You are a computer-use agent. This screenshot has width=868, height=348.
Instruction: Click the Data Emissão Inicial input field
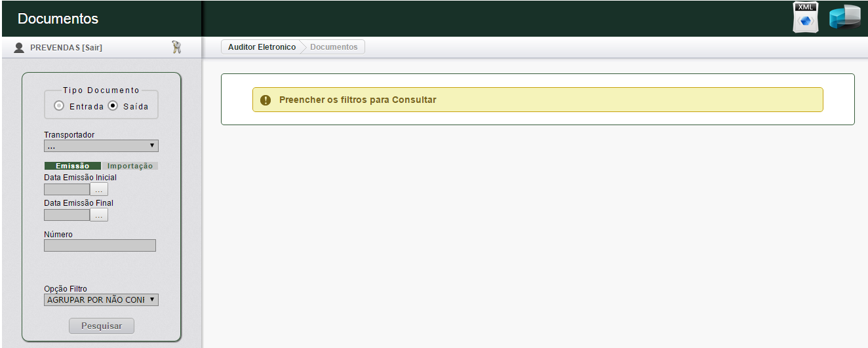[x=66, y=189]
